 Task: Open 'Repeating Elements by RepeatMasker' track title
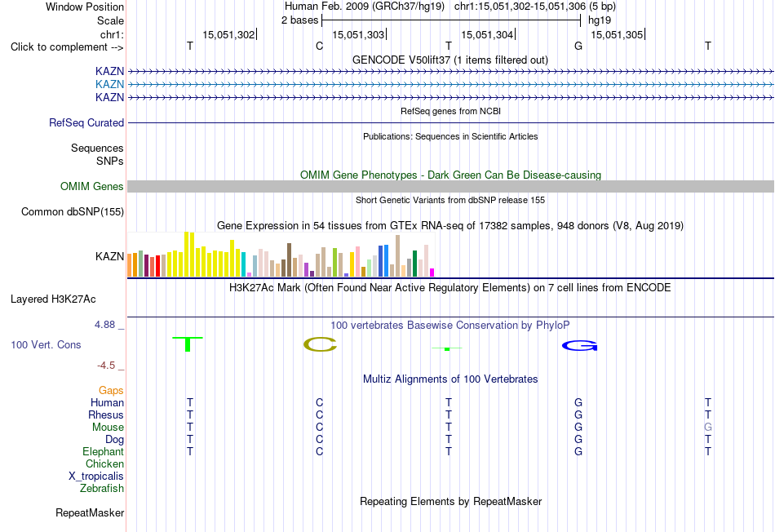click(450, 501)
